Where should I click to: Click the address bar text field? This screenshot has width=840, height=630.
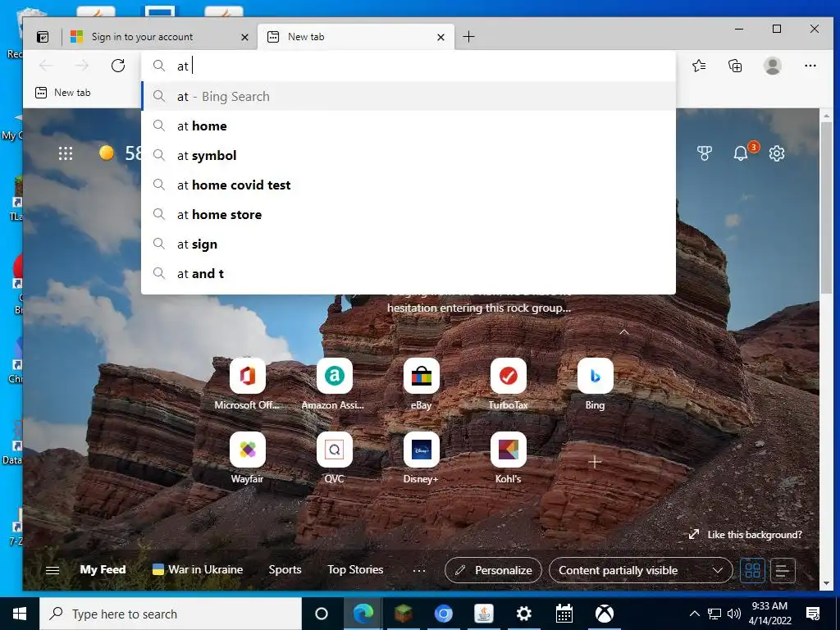409,66
